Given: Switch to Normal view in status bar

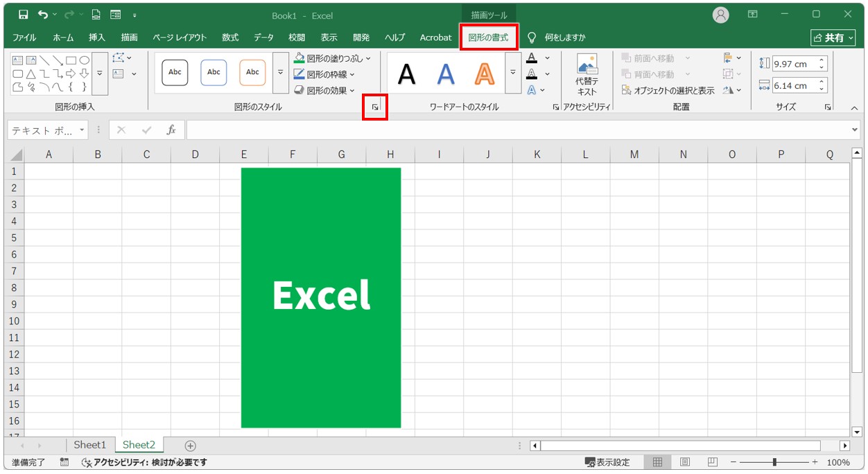Looking at the screenshot, I should 657,462.
